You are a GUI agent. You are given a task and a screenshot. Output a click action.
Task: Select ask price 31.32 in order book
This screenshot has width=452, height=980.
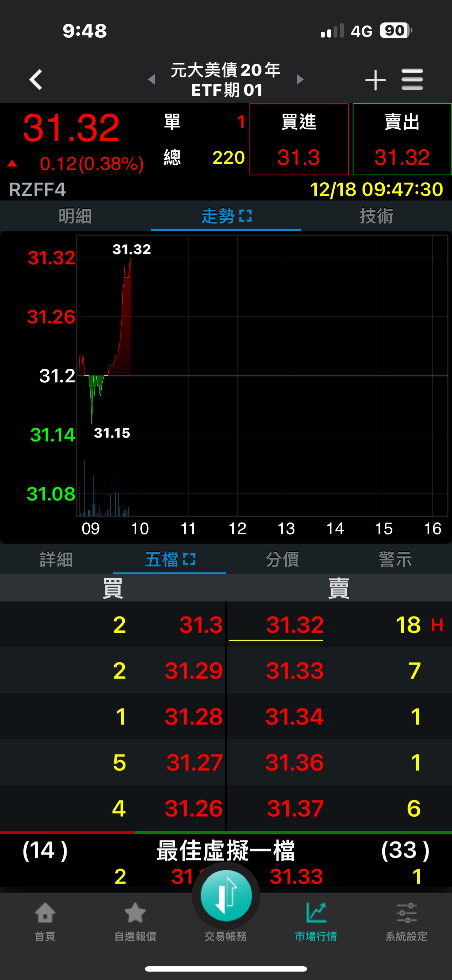click(295, 625)
